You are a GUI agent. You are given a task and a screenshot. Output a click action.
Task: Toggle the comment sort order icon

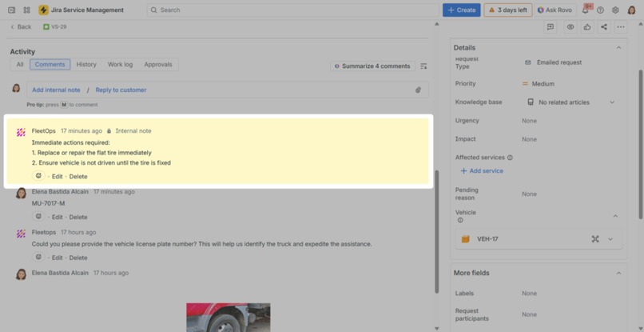coord(423,66)
